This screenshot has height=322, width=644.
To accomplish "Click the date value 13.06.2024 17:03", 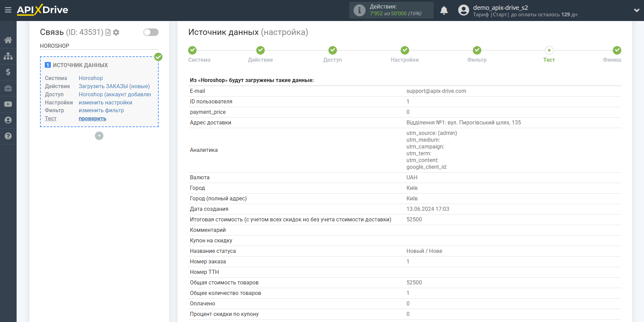I will click(428, 209).
